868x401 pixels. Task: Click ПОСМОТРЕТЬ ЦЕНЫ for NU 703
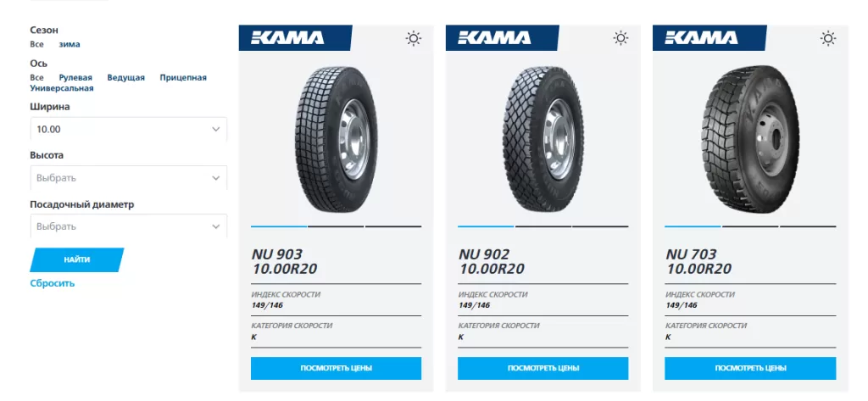pyautogui.click(x=750, y=368)
